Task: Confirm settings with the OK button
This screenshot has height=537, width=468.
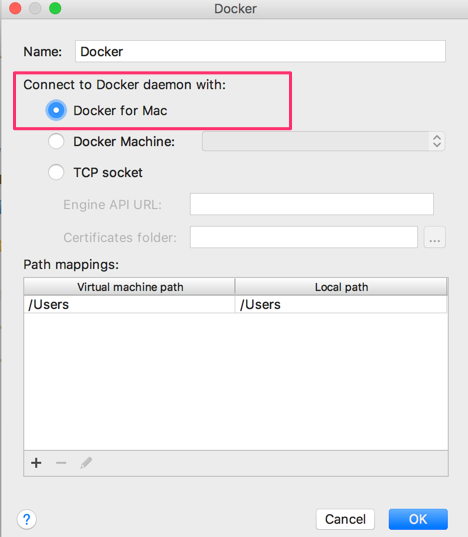Action: click(418, 519)
